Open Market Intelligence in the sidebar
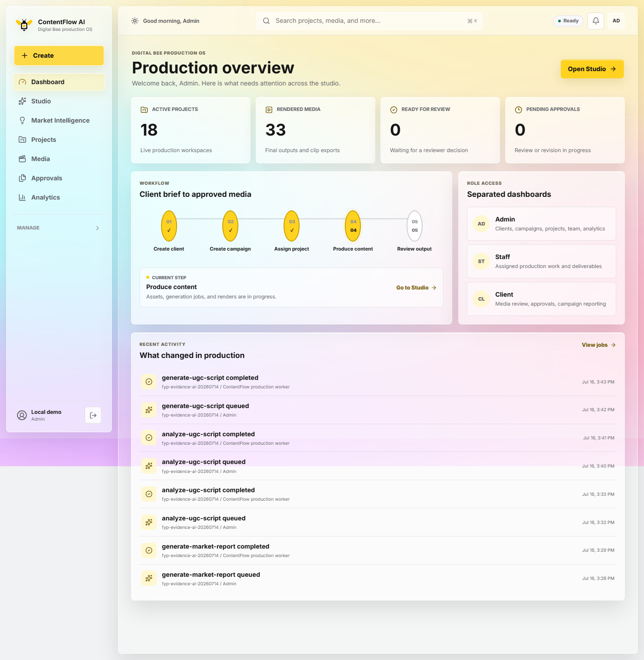The image size is (644, 660). click(x=59, y=120)
